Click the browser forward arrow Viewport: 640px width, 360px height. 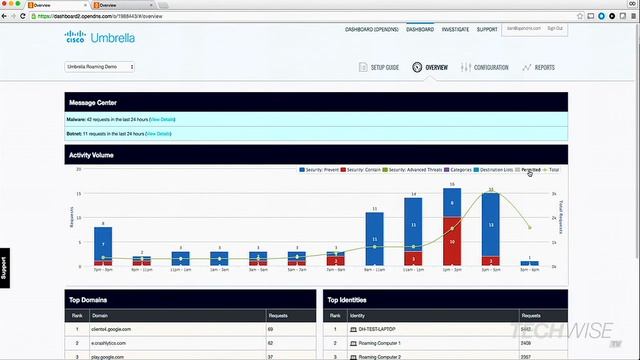(x=13, y=16)
